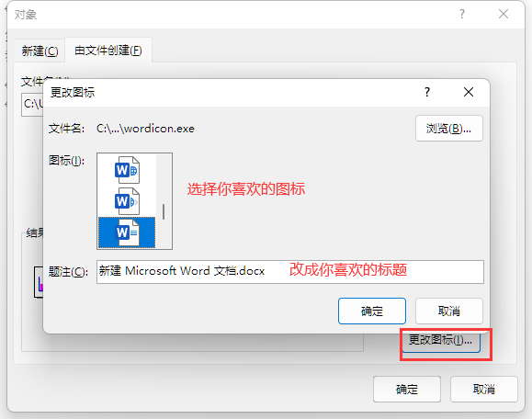Image resolution: width=532 pixels, height=419 pixels.
Task: Close the 对象 dialog window
Action: (x=504, y=14)
